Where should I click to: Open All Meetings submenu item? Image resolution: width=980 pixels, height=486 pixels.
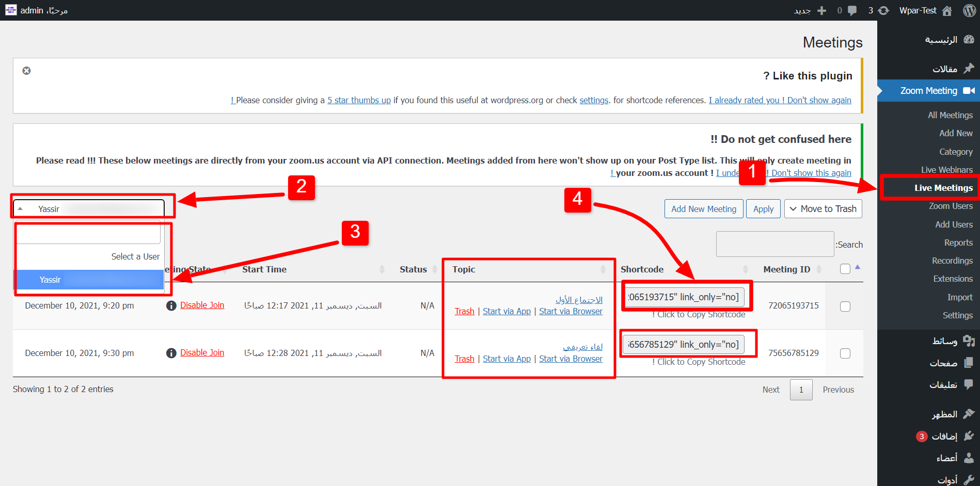950,115
